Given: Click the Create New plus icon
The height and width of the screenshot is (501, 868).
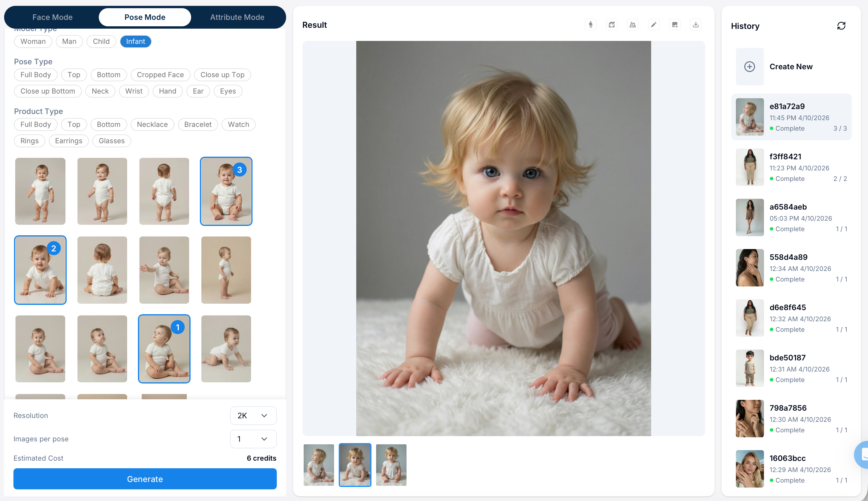Looking at the screenshot, I should click(749, 67).
